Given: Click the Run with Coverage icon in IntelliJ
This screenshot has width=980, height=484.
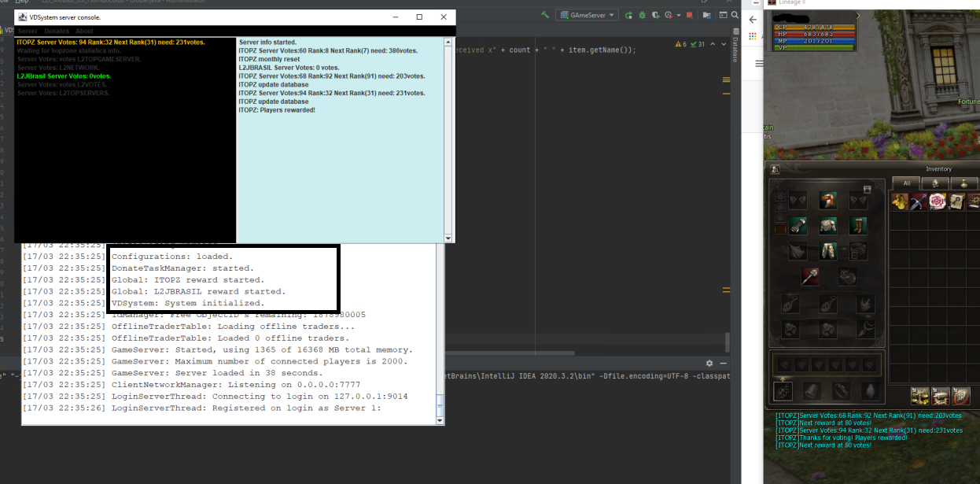Looking at the screenshot, I should [x=656, y=15].
